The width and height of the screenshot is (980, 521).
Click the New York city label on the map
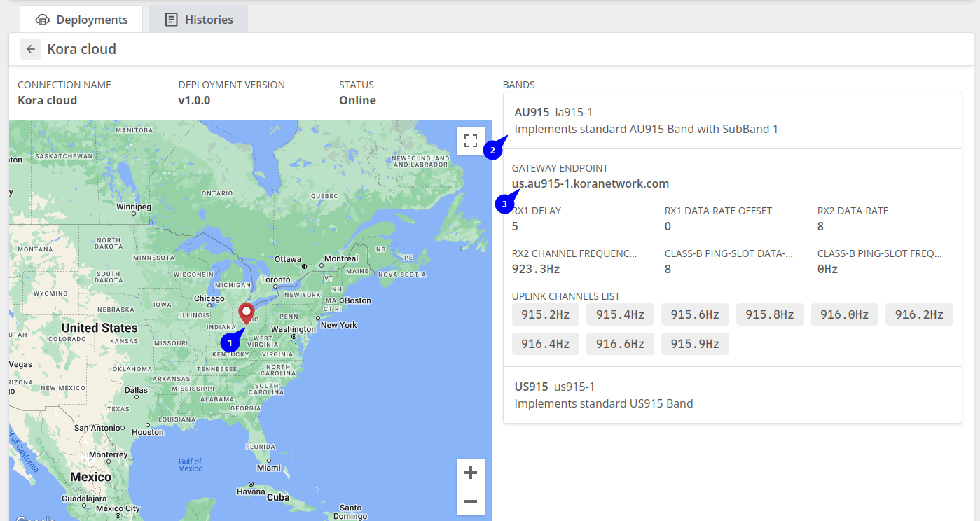click(x=339, y=325)
